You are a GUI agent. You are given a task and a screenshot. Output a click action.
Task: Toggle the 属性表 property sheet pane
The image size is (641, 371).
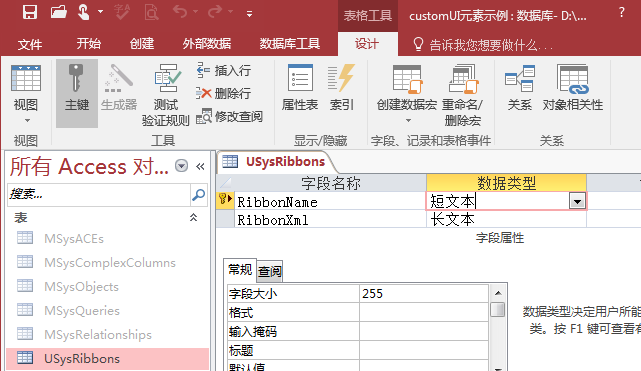[300, 88]
